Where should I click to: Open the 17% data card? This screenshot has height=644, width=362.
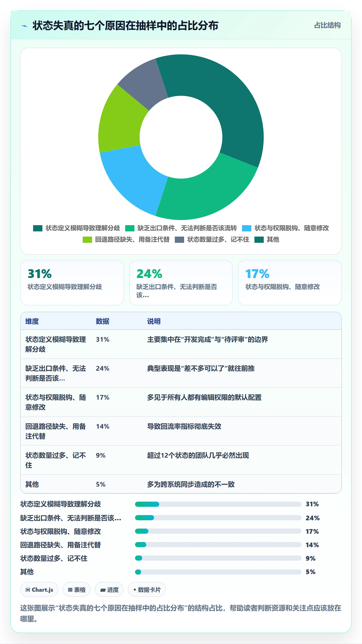point(290,283)
